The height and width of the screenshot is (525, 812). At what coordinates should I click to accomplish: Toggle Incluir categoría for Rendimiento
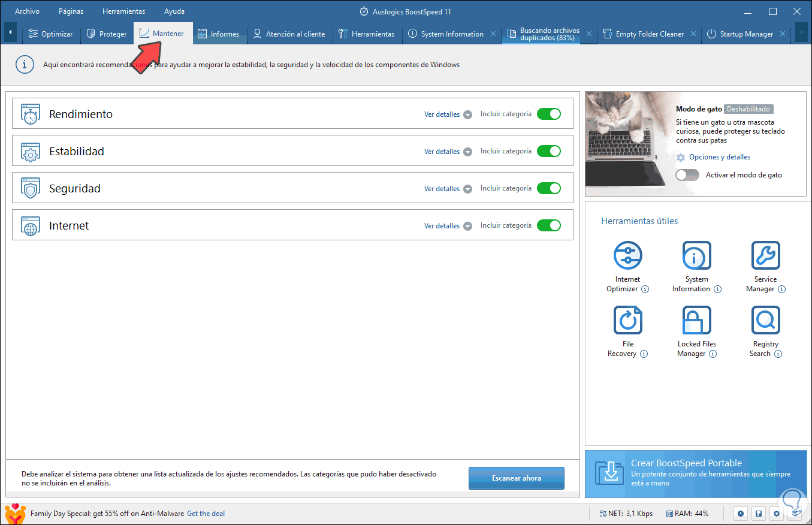pos(549,114)
